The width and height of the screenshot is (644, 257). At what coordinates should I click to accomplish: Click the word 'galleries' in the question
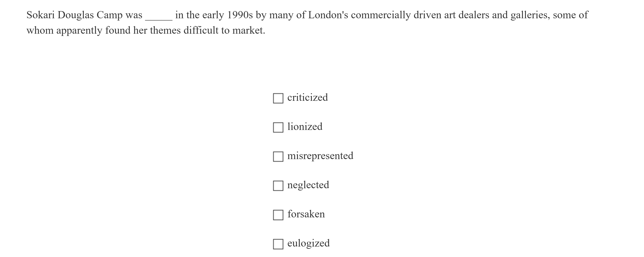click(530, 15)
